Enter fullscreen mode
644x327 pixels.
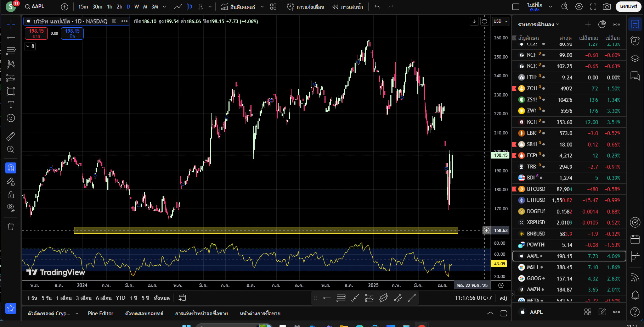(x=593, y=6)
